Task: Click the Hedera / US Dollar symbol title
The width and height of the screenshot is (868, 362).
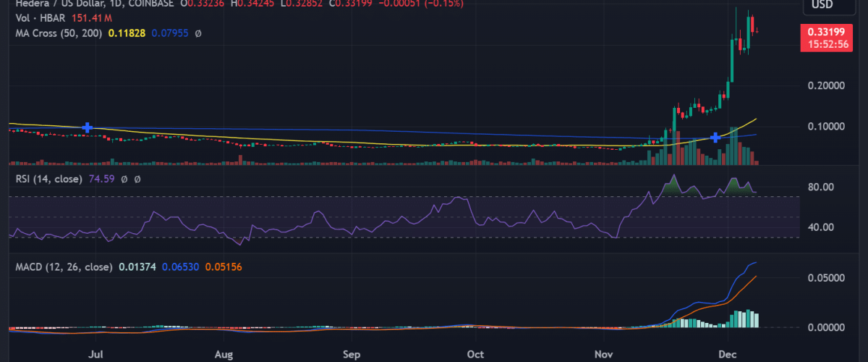Action: [51, 3]
